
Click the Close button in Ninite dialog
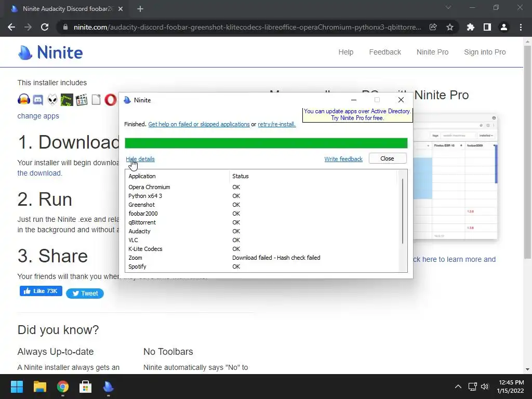[388, 158]
